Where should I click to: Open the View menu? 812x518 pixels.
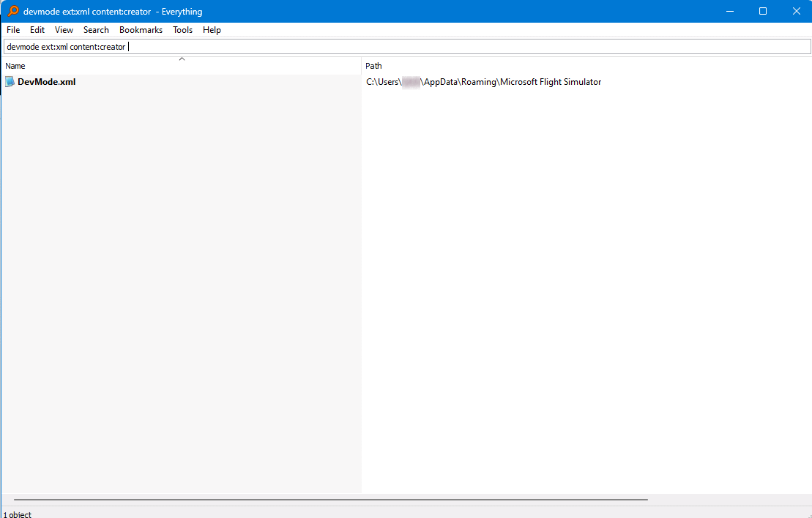tap(64, 30)
